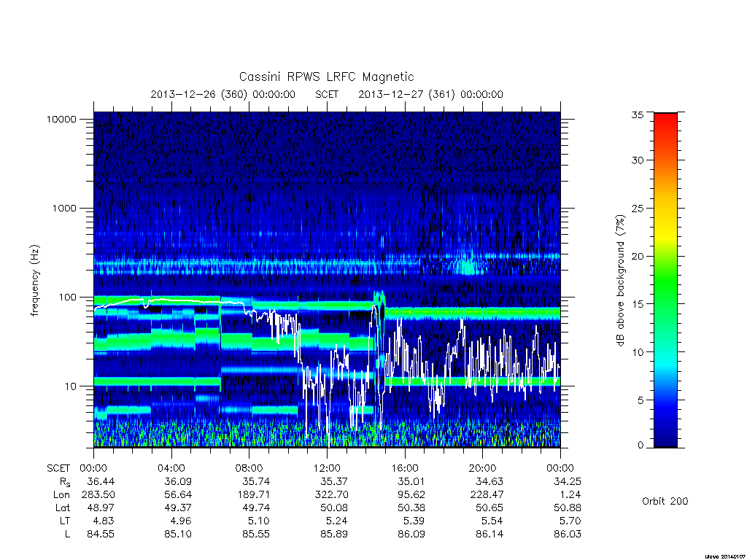Click the L value 84.55
Viewport: 747px width, 560px height.
click(x=101, y=534)
